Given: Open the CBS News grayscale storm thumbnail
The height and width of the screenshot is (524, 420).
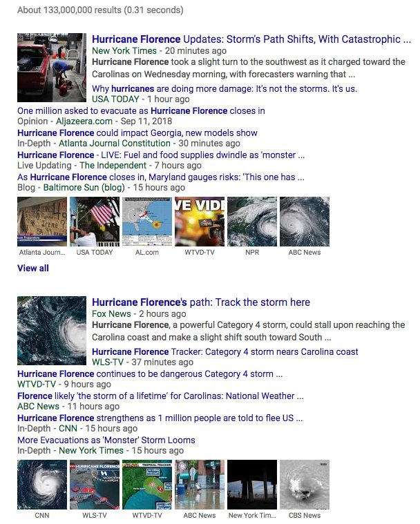Looking at the screenshot, I should [x=305, y=485].
